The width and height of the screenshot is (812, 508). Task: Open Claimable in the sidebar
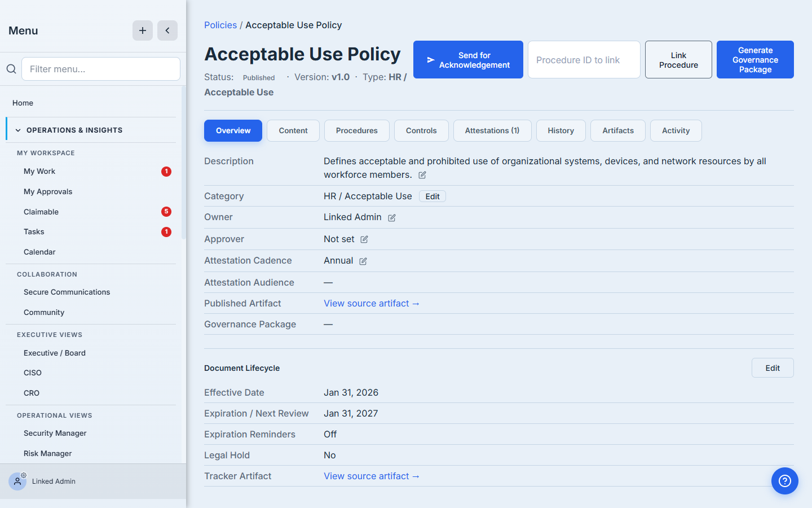[x=41, y=212]
